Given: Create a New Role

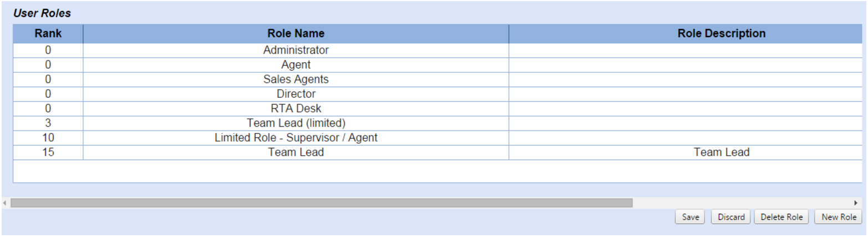Looking at the screenshot, I should tap(839, 217).
